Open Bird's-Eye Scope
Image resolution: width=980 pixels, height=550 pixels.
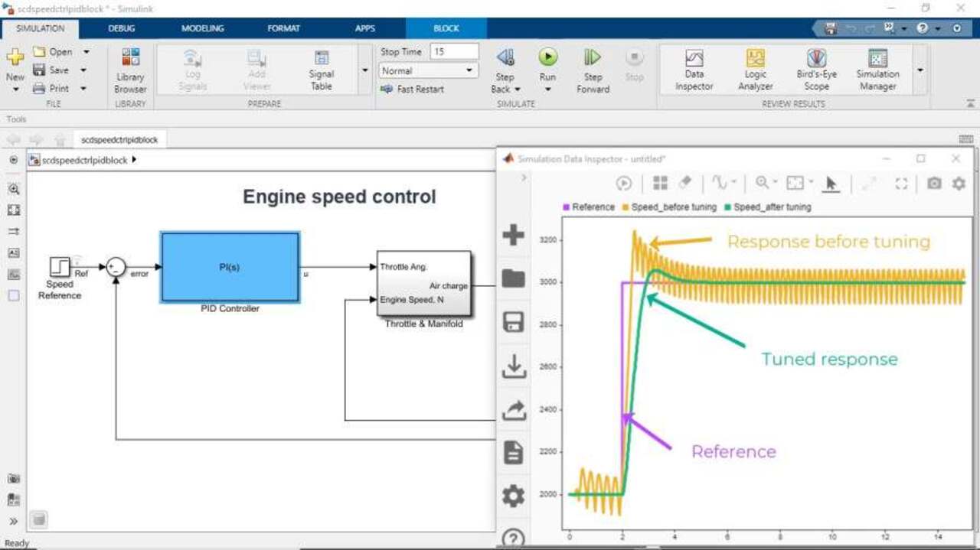[x=816, y=70]
